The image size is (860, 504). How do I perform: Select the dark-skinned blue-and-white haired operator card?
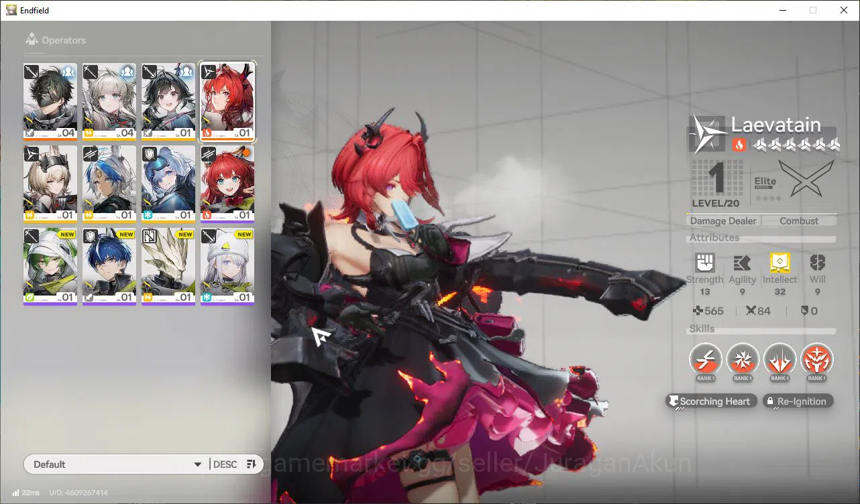109,184
